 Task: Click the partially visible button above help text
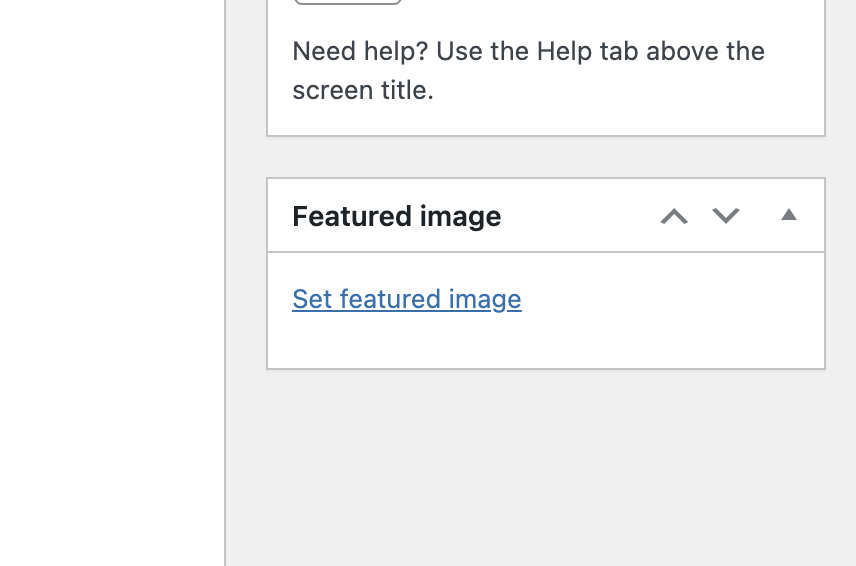(348, 2)
